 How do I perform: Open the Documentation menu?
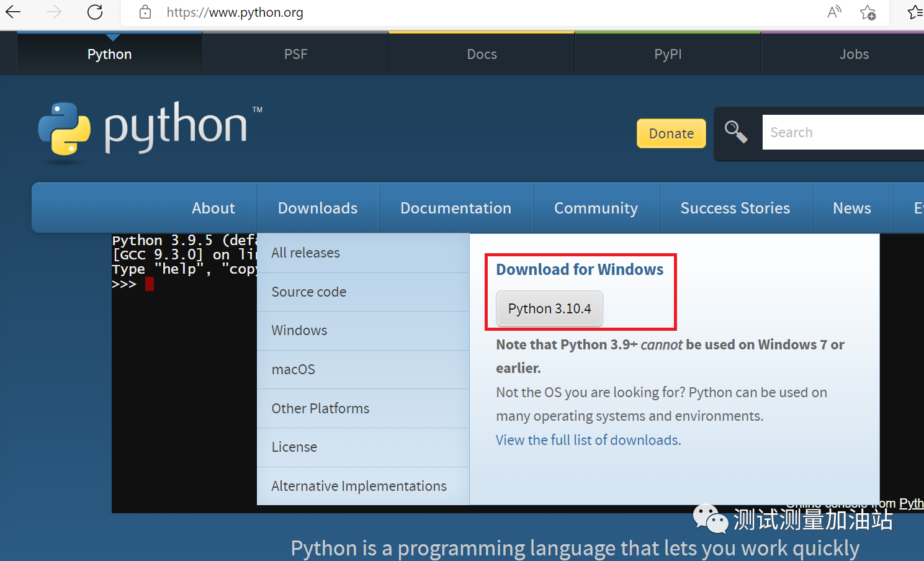click(455, 208)
